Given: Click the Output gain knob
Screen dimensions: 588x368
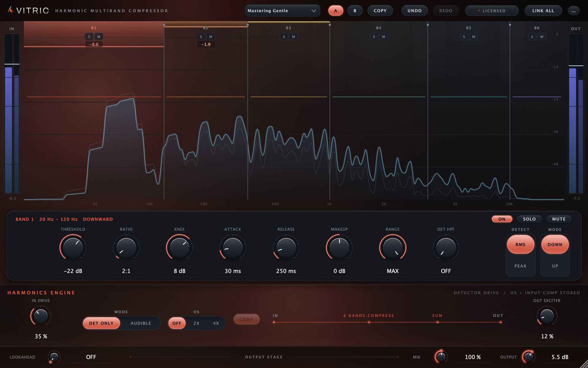Looking at the screenshot, I should [x=528, y=357].
